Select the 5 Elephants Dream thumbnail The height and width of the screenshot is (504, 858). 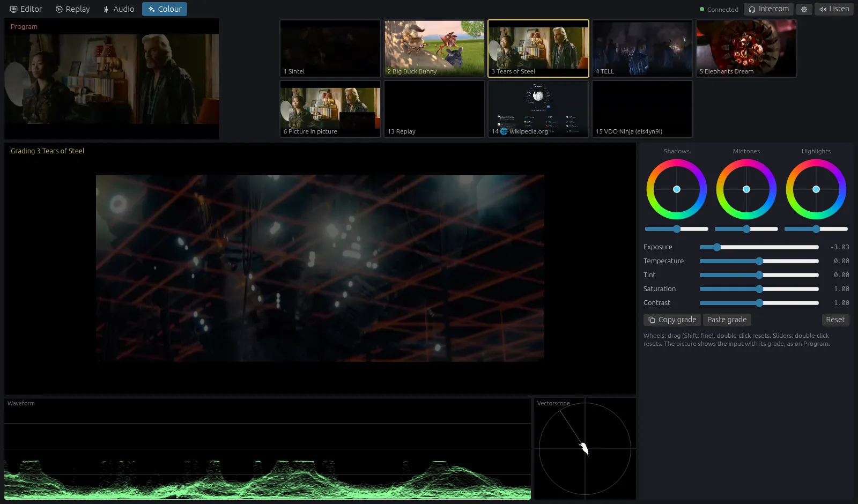coord(746,49)
